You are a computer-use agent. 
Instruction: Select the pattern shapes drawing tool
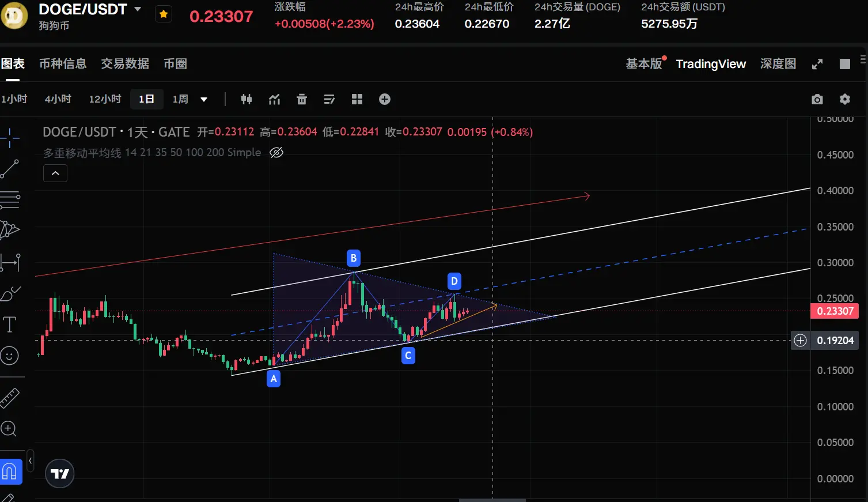tap(10, 231)
